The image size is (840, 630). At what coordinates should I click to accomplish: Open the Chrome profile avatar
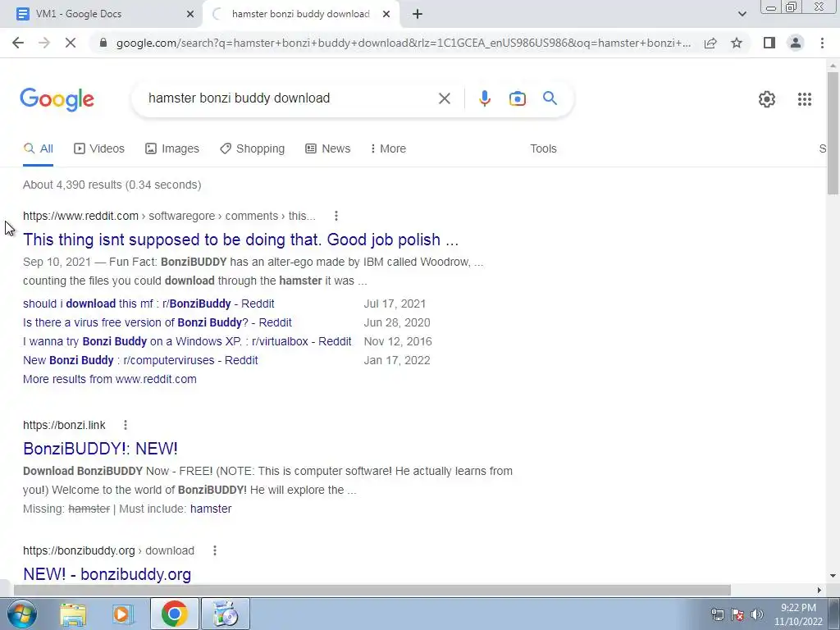(x=796, y=43)
